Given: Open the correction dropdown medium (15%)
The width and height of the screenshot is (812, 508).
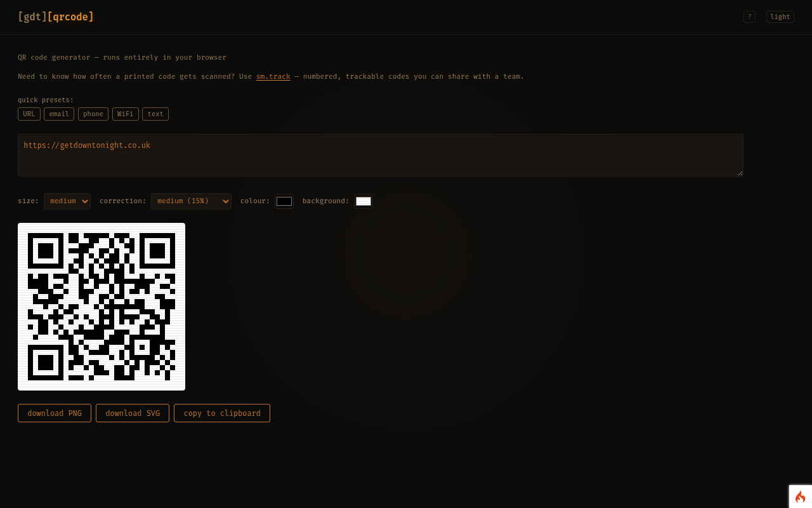Looking at the screenshot, I should (x=191, y=201).
